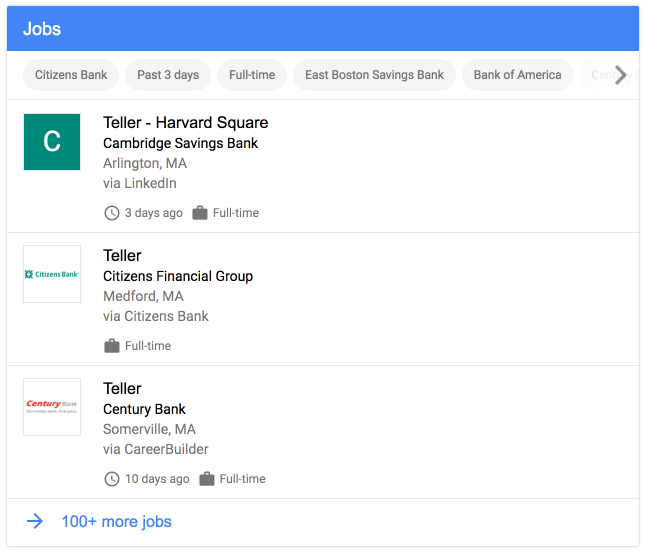Click the blue arrow icon beside more jobs
The image size is (645, 552).
35,521
